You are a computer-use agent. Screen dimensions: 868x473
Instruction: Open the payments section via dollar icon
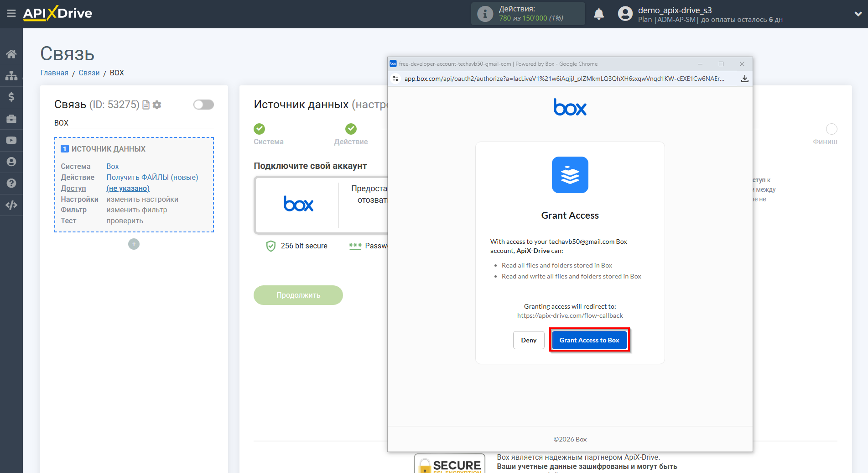coord(11,97)
